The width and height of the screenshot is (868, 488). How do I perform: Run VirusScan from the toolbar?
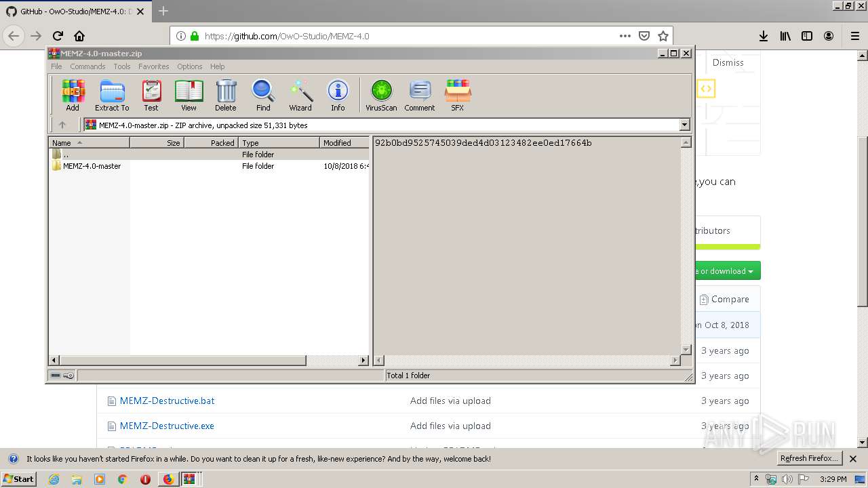coord(381,95)
